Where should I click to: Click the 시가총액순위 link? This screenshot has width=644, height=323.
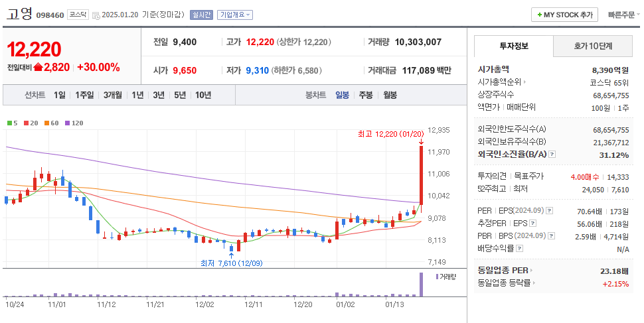[499, 82]
